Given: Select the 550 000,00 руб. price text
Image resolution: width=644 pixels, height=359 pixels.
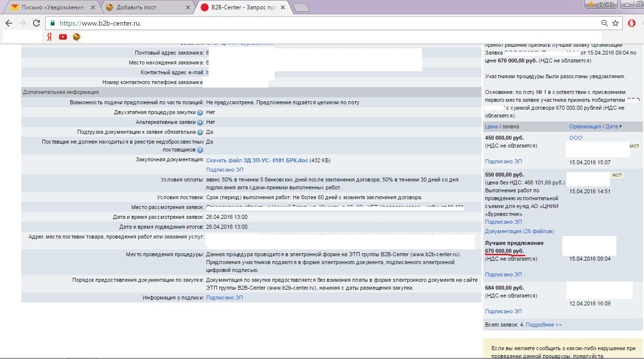Looking at the screenshot, I should [x=505, y=175].
